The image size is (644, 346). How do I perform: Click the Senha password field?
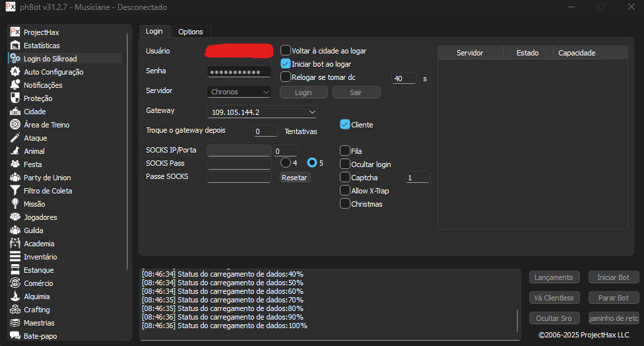coord(239,71)
